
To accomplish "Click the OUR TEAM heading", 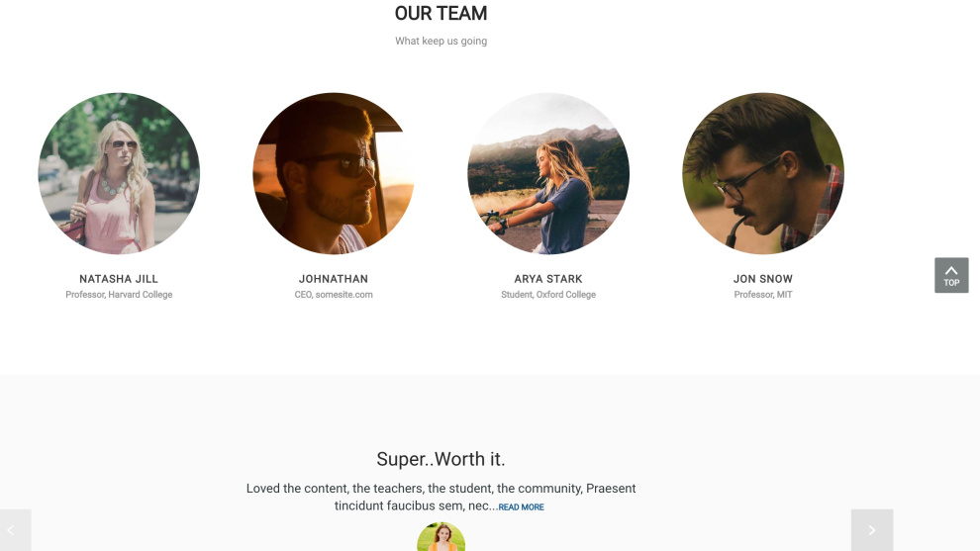I will (441, 13).
